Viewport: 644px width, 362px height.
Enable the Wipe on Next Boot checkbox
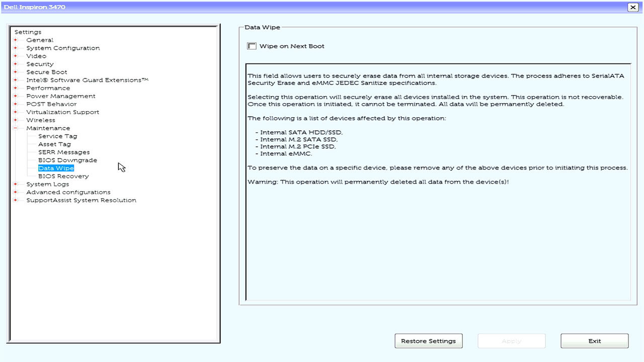click(x=252, y=46)
